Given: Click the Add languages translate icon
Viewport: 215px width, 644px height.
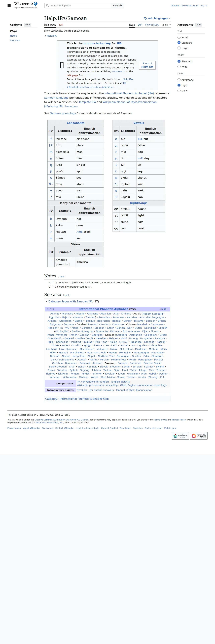Looking at the screenshot, I should pyautogui.click(x=145, y=19).
